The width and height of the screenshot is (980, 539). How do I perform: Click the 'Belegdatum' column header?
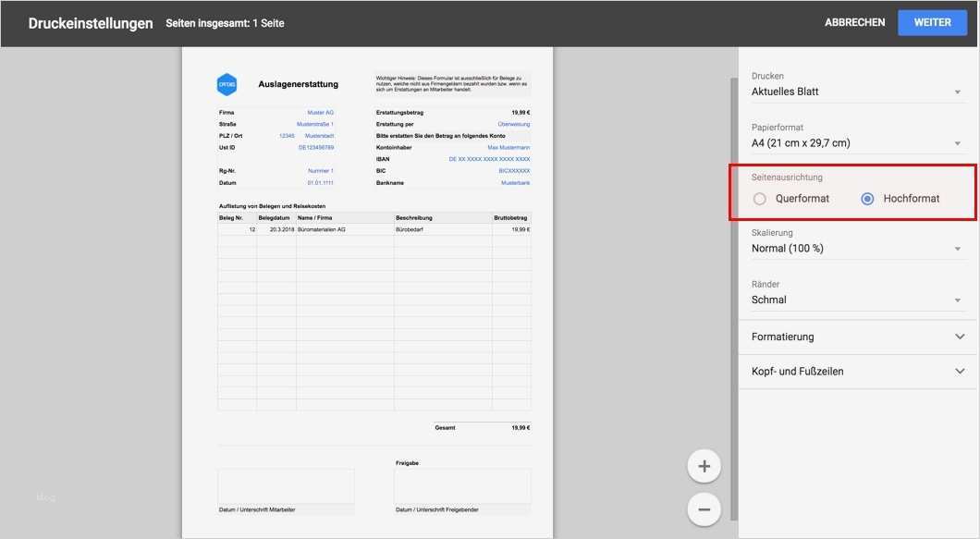[274, 217]
